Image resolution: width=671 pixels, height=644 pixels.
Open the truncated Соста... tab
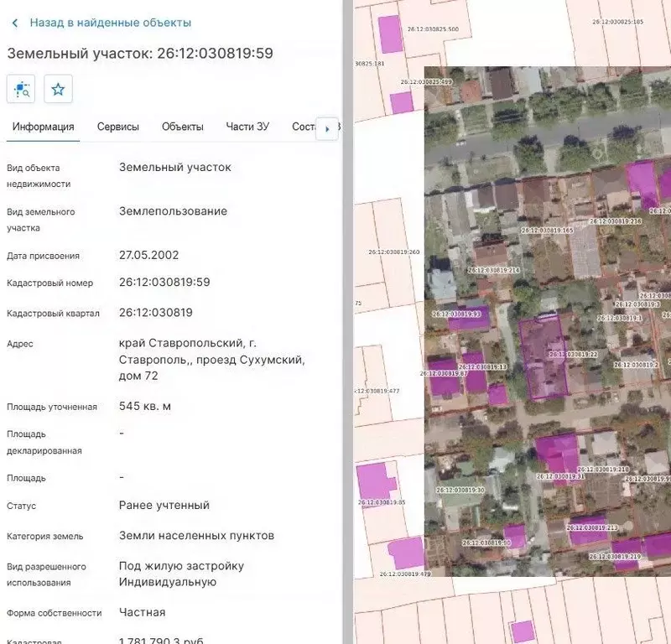pos(304,127)
